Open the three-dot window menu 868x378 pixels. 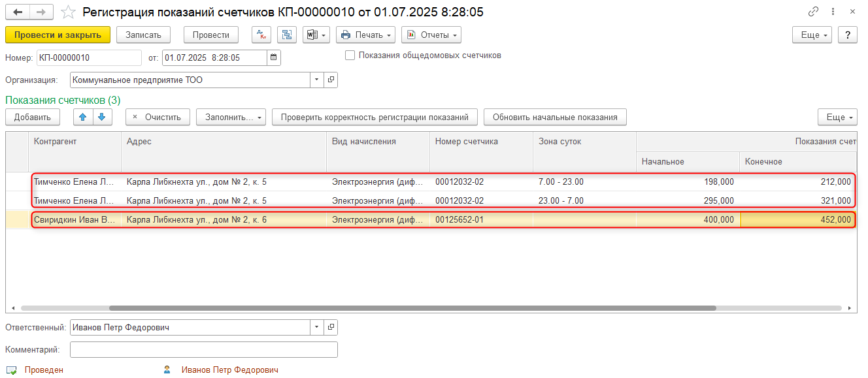pos(833,12)
